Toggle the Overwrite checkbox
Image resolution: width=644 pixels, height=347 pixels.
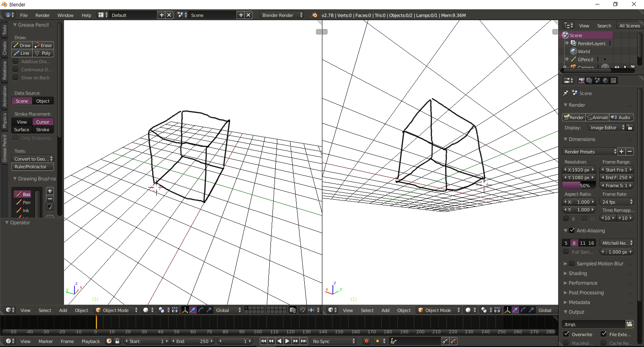[566, 334]
